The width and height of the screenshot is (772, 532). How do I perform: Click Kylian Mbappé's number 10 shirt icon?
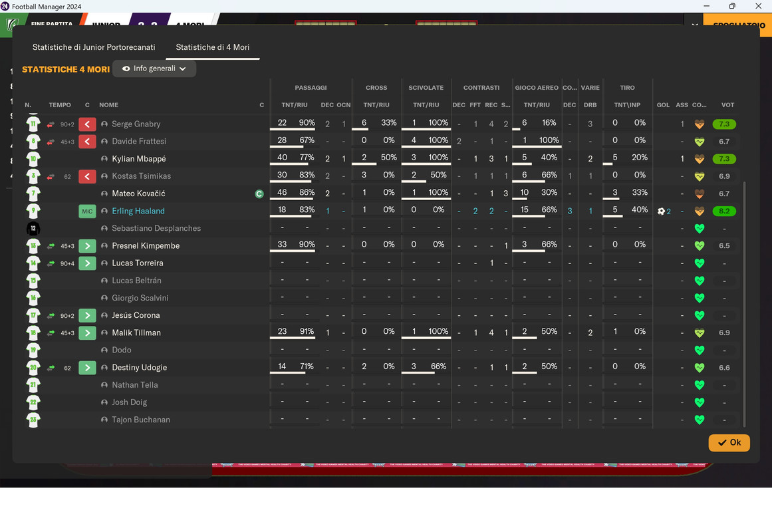point(33,159)
